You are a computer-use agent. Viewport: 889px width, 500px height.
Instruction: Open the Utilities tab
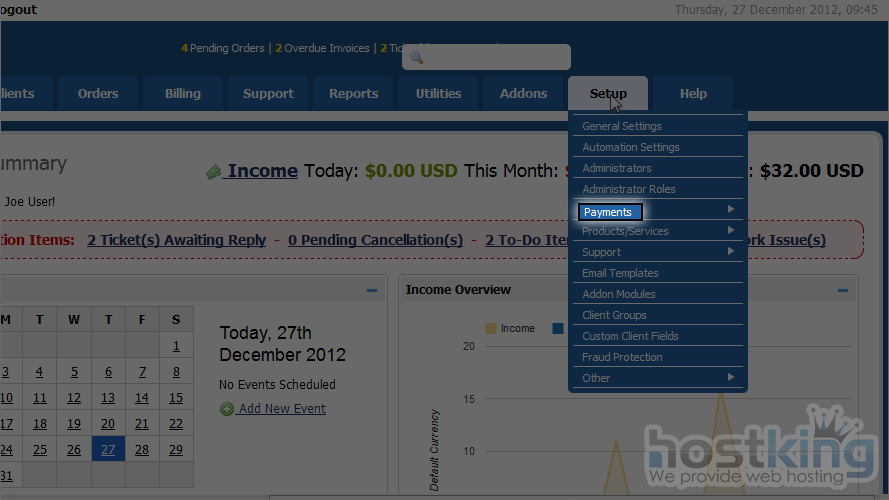[438, 94]
